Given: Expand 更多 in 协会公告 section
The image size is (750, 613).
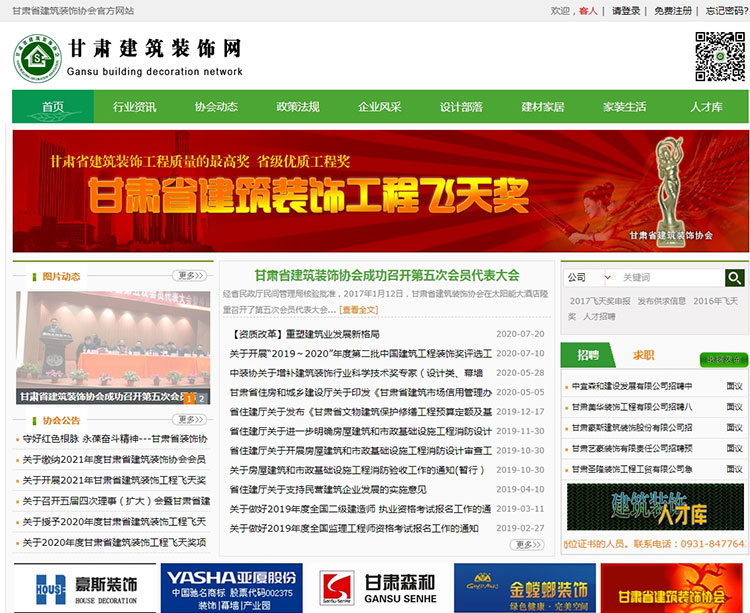Looking at the screenshot, I should point(188,420).
